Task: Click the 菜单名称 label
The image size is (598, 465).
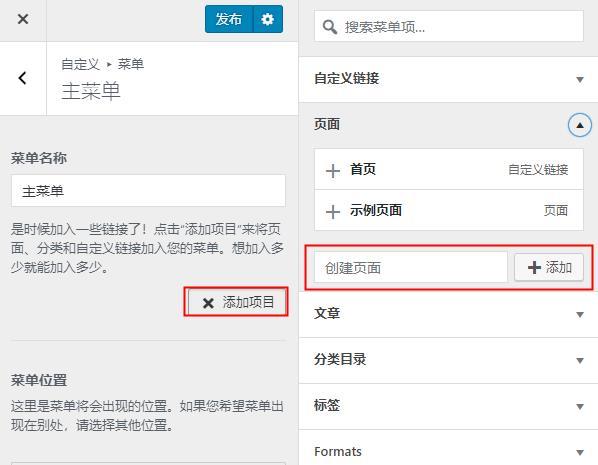Action: coord(39,158)
